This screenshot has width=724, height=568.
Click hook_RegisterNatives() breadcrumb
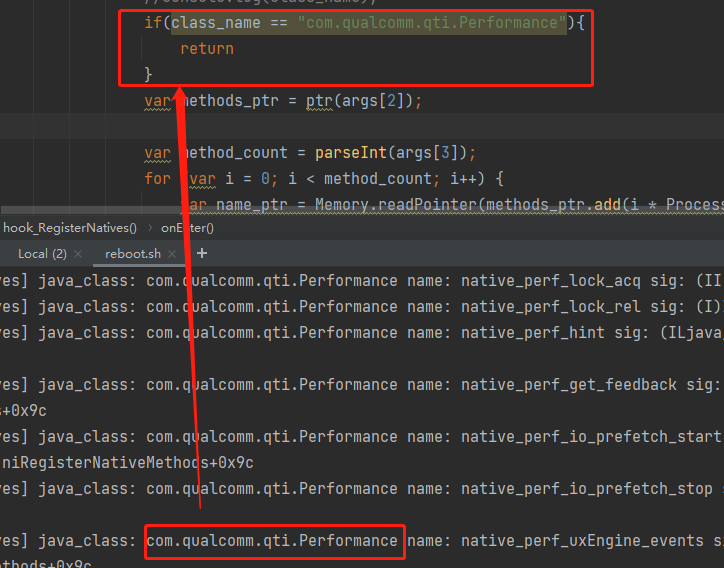point(70,228)
